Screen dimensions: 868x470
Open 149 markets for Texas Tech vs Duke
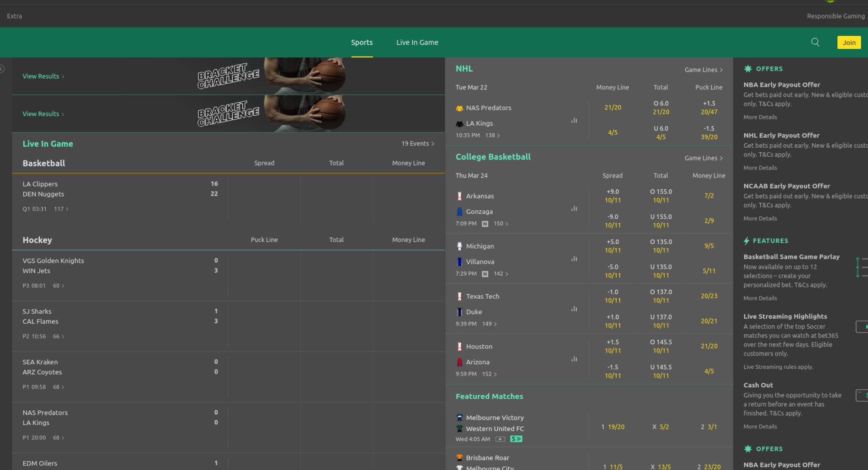tap(489, 324)
